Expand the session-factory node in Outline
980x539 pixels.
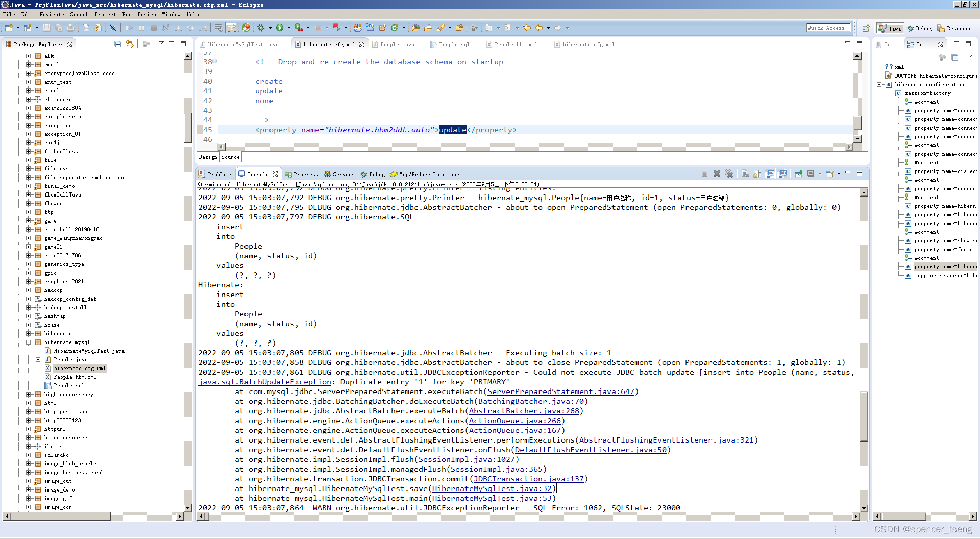point(890,93)
